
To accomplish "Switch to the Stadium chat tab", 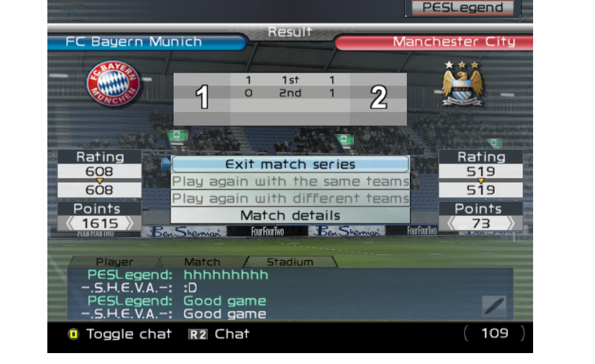I will [290, 261].
